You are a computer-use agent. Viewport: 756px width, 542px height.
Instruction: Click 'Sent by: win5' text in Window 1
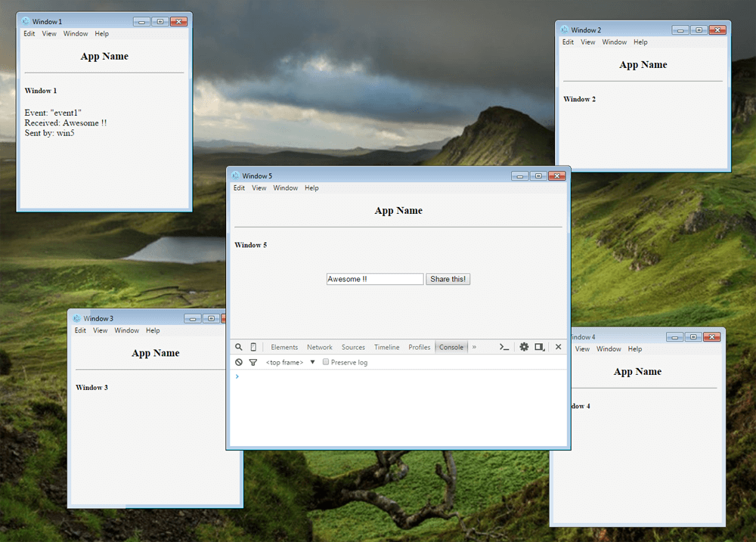50,133
